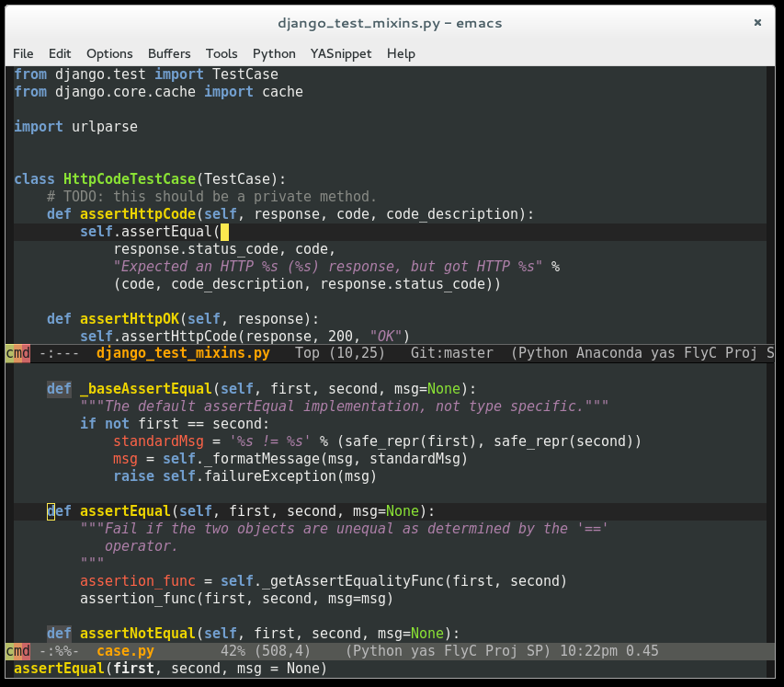This screenshot has height=687, width=784.
Task: Click the cmd state tag beside case.py
Action: (17, 651)
